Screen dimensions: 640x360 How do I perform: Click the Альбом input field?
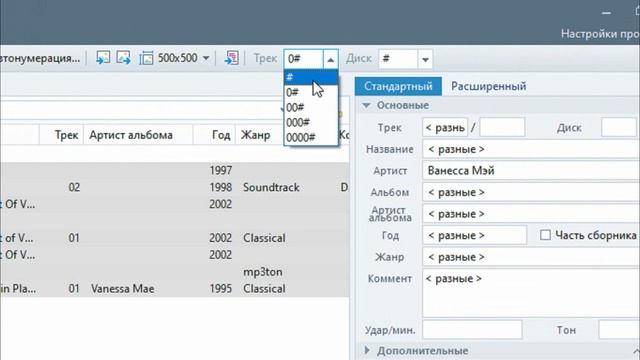[531, 192]
